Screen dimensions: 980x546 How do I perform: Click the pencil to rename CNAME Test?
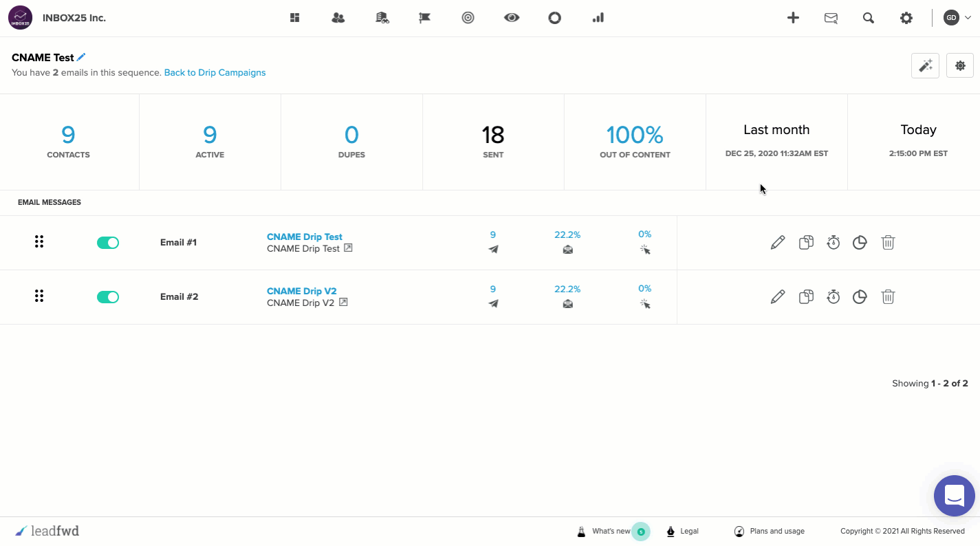pyautogui.click(x=81, y=57)
